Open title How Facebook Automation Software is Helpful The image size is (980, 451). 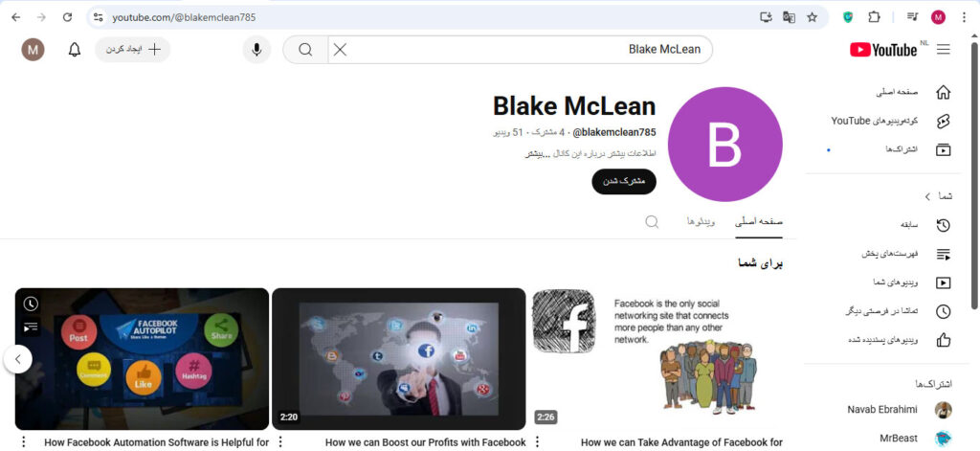[156, 442]
